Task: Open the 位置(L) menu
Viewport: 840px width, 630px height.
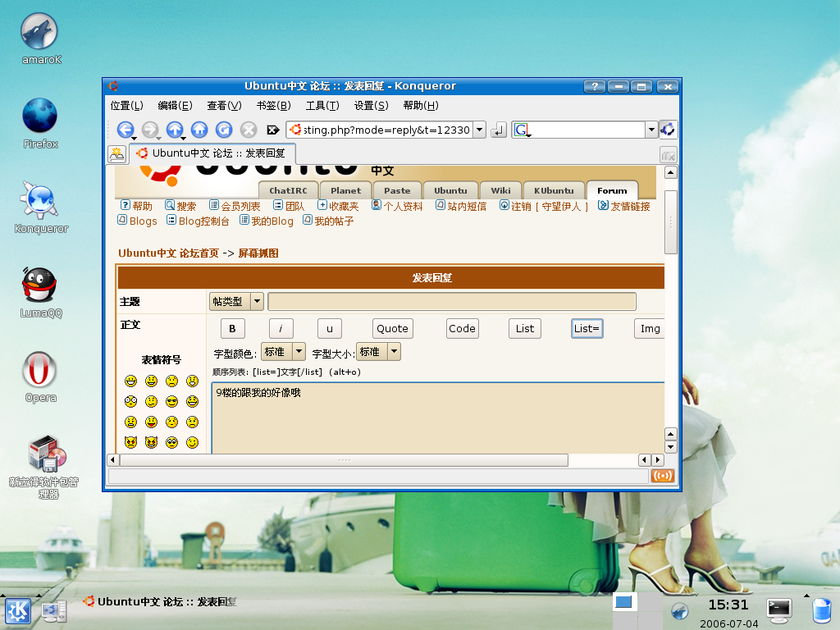Action: click(127, 106)
